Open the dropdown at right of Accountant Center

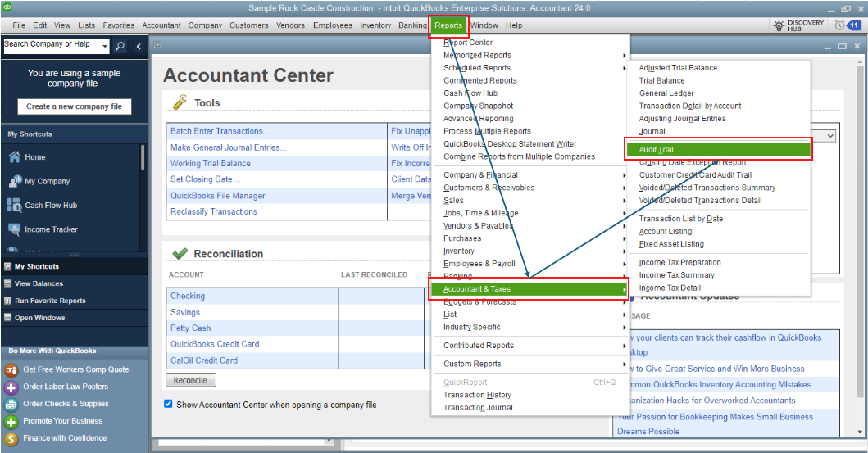coord(830,135)
